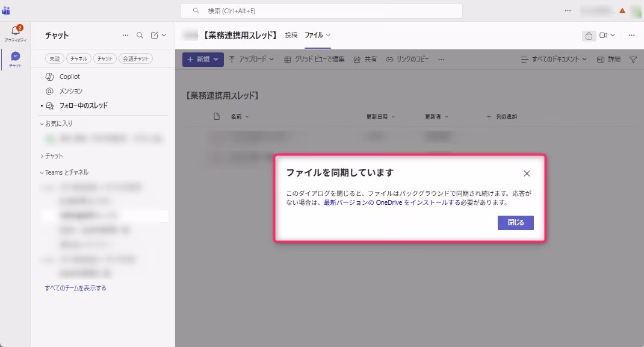Select the ファイル tab

point(314,36)
